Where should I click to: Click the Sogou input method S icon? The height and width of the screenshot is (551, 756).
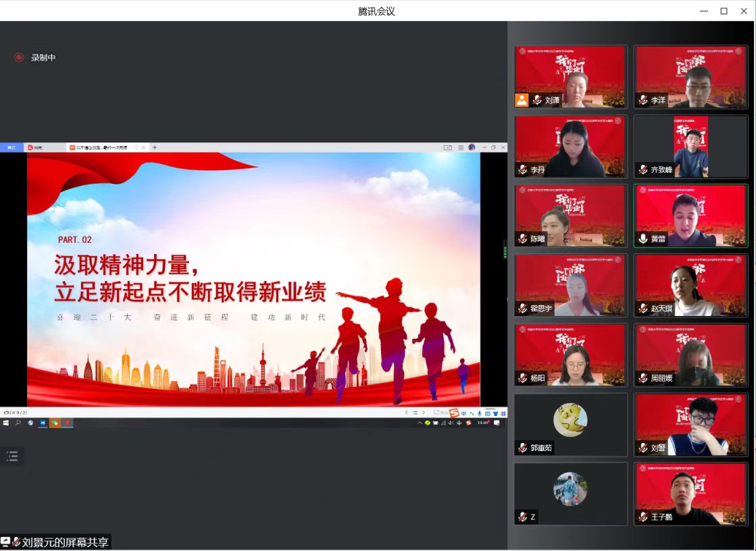[x=454, y=413]
